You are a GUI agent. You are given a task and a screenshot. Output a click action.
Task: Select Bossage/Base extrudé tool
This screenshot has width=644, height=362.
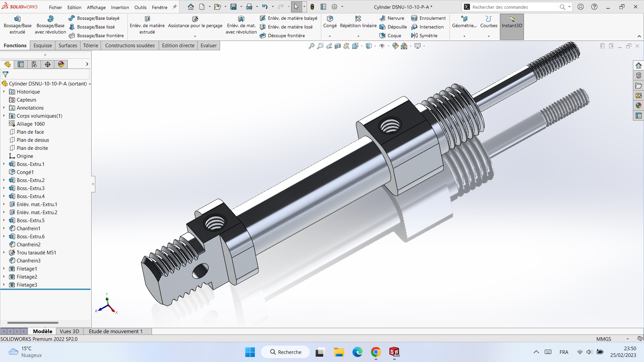click(x=17, y=25)
